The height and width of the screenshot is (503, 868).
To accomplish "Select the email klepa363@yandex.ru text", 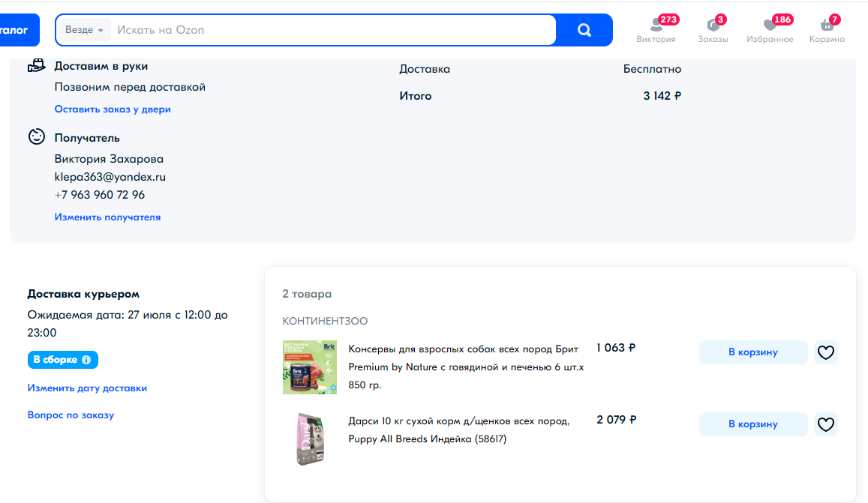I will point(110,177).
